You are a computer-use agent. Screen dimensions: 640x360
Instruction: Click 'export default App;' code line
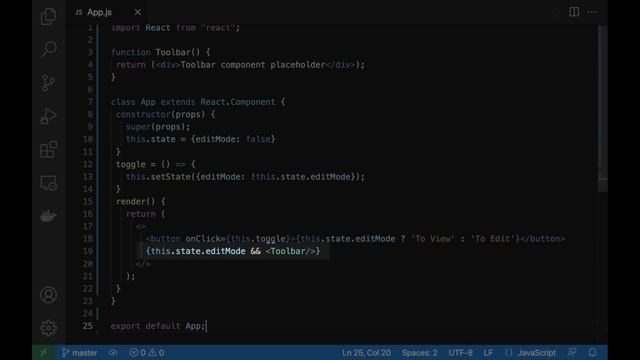[x=158, y=326]
